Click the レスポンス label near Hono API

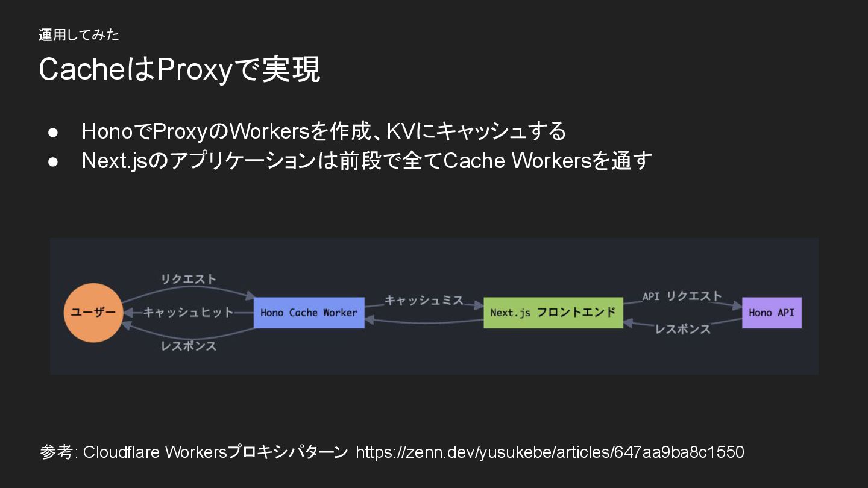(682, 329)
